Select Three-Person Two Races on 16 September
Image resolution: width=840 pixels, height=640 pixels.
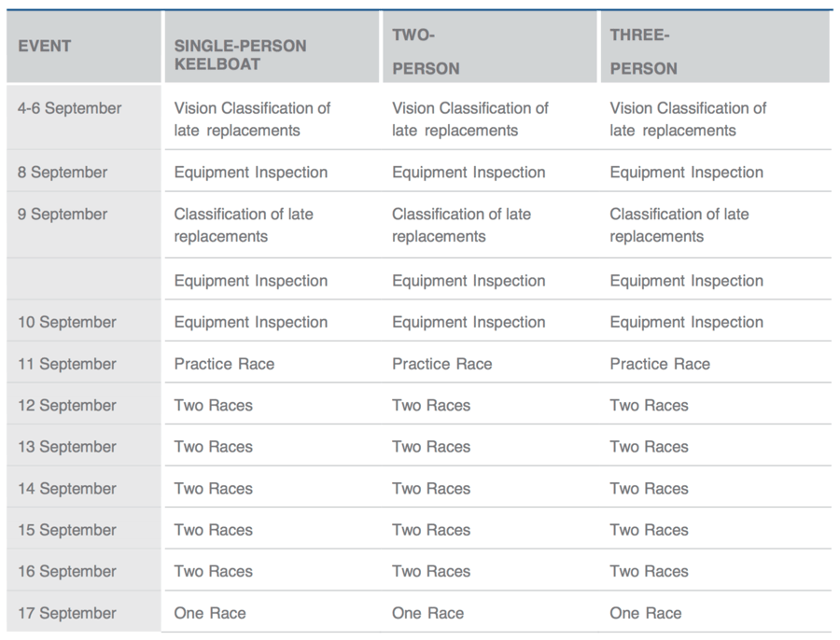(x=649, y=572)
